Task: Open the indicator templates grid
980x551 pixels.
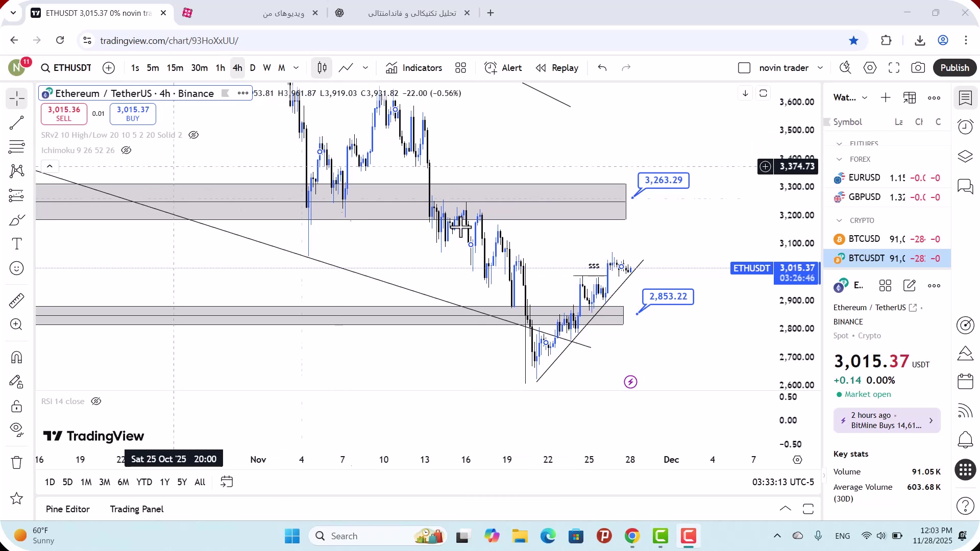Action: 460,68
